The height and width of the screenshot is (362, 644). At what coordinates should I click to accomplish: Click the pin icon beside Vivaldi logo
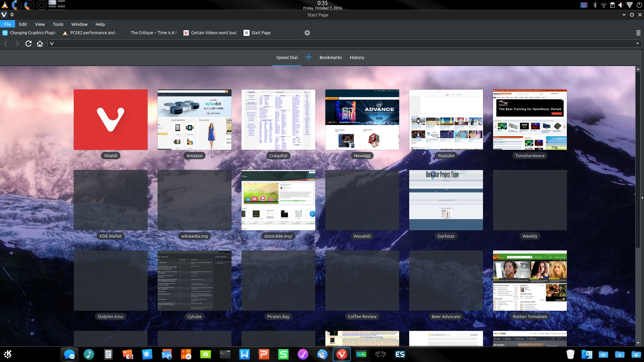point(12,15)
